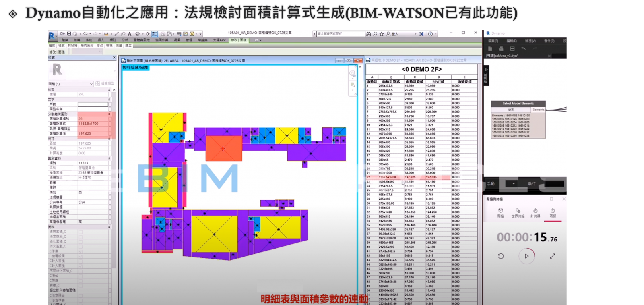Click the empty 戶數 value field in properties
This screenshot has width=644, height=305.
pos(93,104)
